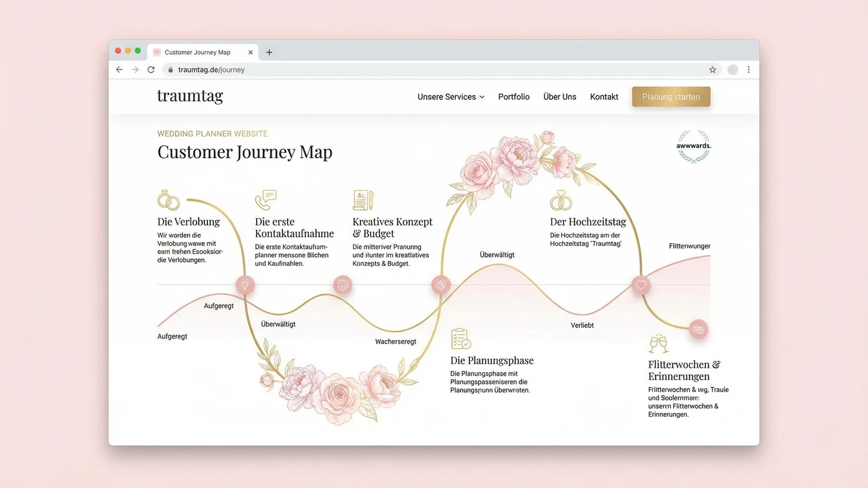Open the Kontakt page link
Image resolution: width=868 pixels, height=488 pixels.
pos(604,97)
